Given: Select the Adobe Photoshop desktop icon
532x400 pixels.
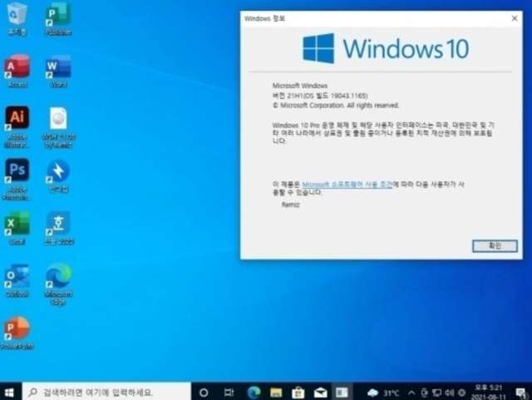Looking at the screenshot, I should (17, 170).
